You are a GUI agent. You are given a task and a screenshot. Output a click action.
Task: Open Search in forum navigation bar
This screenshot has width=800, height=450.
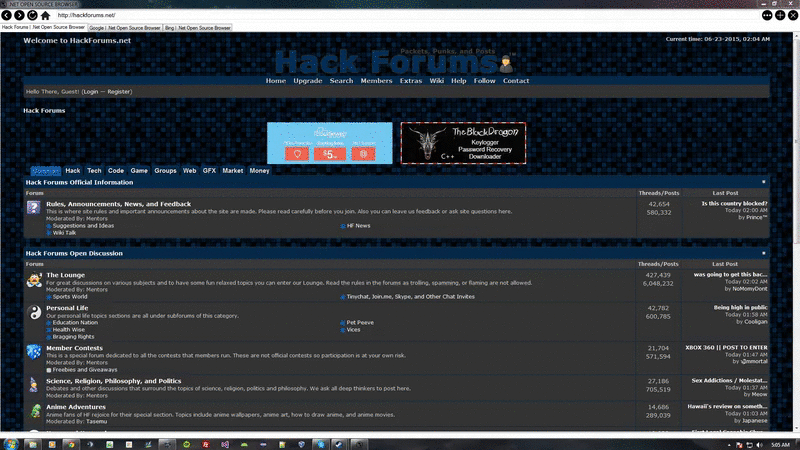[341, 81]
